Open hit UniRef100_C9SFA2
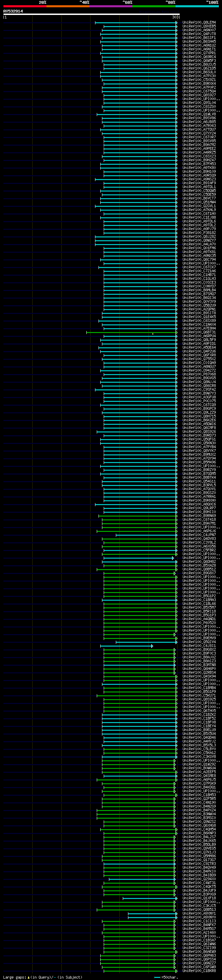 click(x=199, y=390)
